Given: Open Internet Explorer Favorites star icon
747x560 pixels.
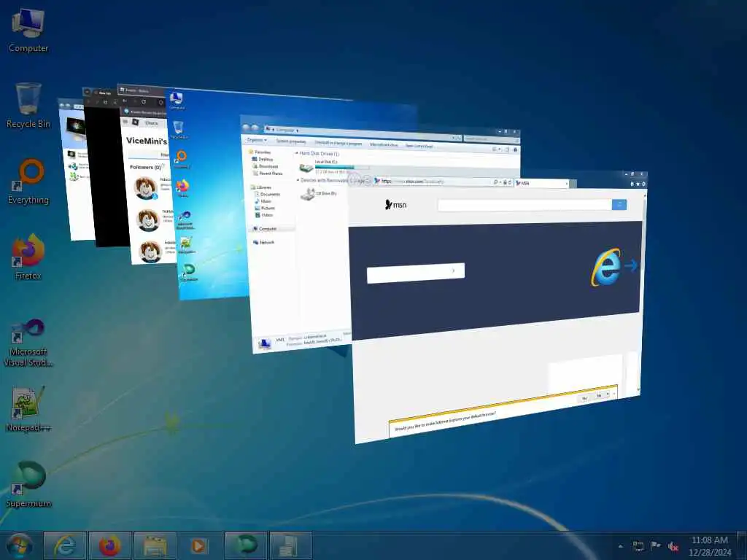Looking at the screenshot, I should pos(638,184).
